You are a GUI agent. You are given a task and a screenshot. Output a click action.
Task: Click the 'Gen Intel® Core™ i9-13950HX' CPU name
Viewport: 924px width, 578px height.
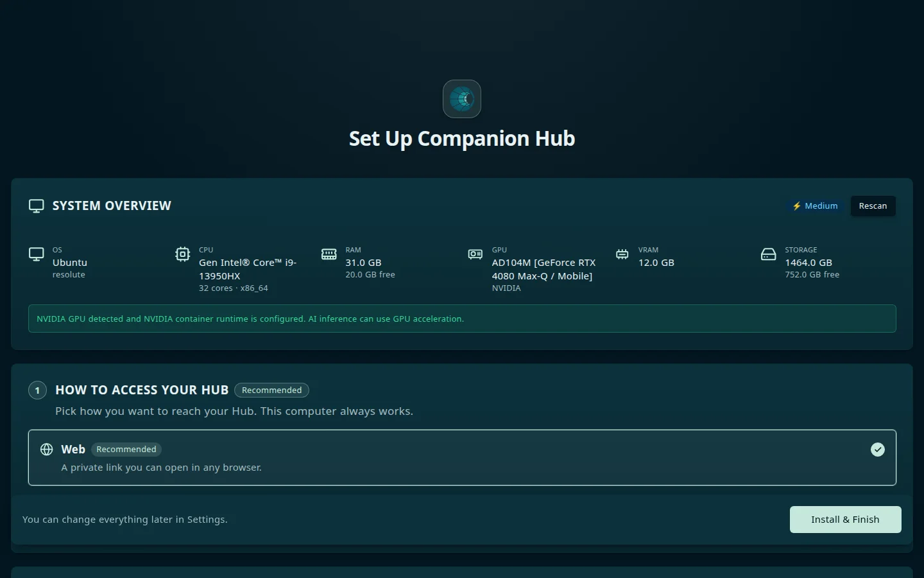(x=248, y=269)
